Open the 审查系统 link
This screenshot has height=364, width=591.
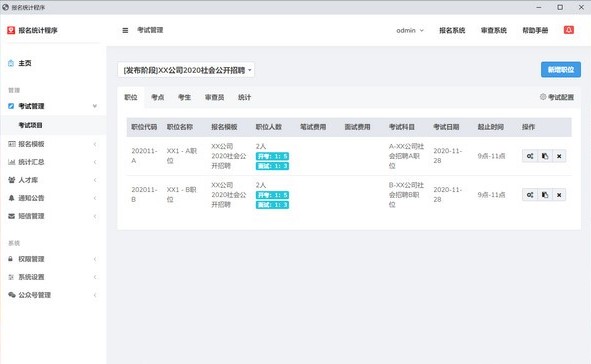(493, 30)
